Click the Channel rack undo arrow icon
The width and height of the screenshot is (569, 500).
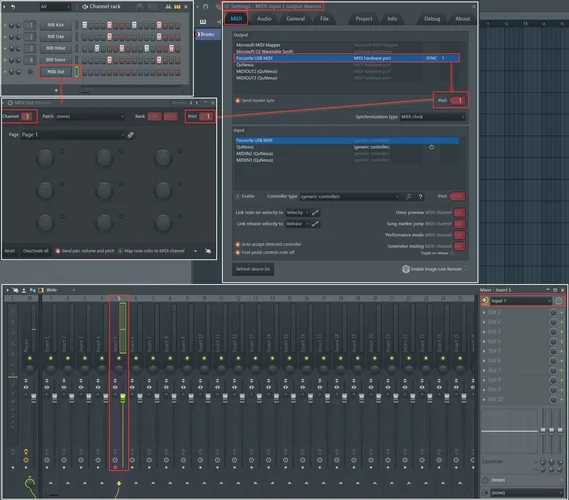point(13,7)
